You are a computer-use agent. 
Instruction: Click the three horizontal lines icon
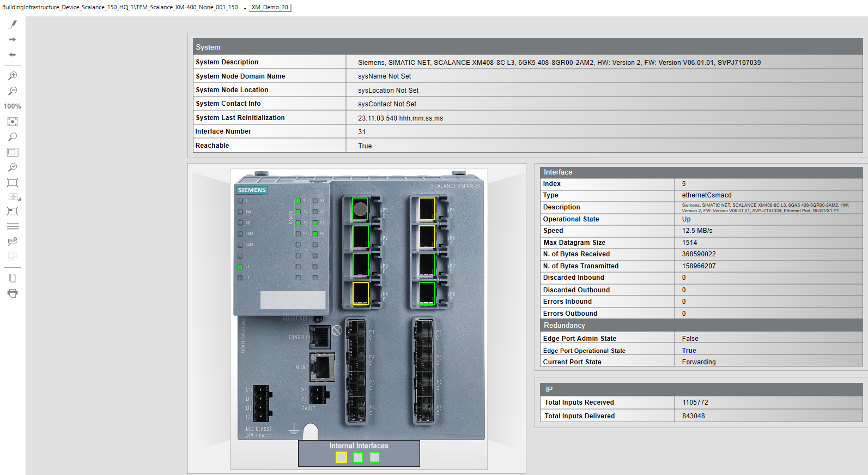[13, 226]
